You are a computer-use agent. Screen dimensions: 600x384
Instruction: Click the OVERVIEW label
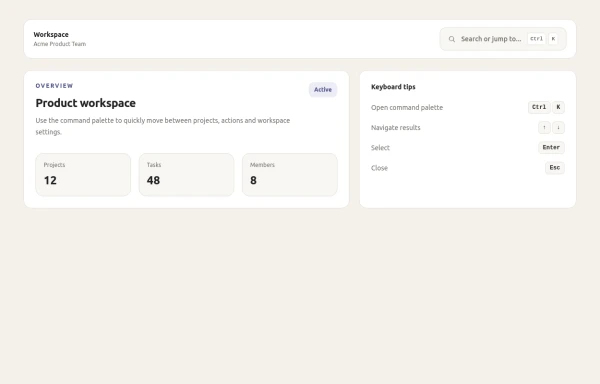[54, 86]
